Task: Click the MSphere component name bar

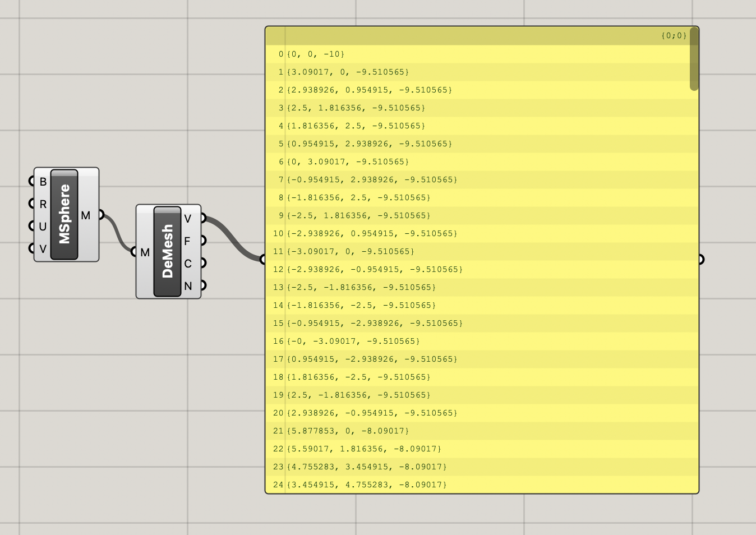Action: click(64, 215)
